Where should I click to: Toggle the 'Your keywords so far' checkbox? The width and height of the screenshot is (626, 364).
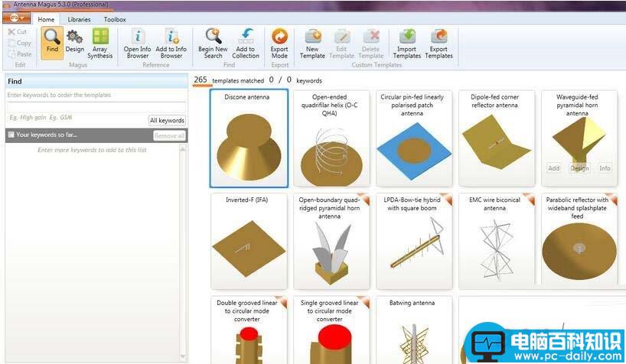[11, 135]
